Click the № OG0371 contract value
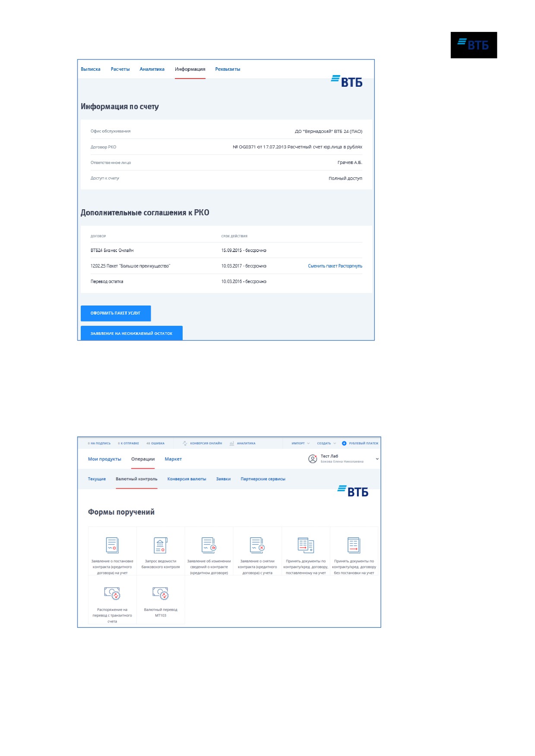Image resolution: width=535 pixels, height=756 pixels. click(x=298, y=147)
